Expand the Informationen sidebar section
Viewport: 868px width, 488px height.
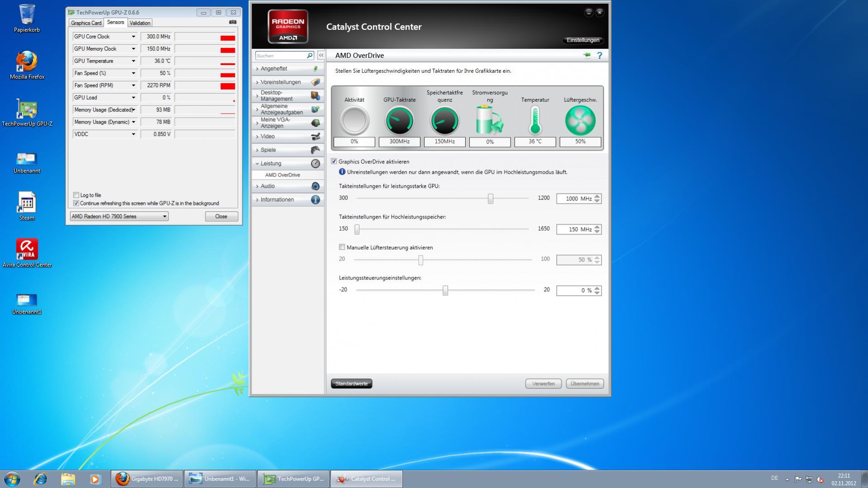pos(288,200)
